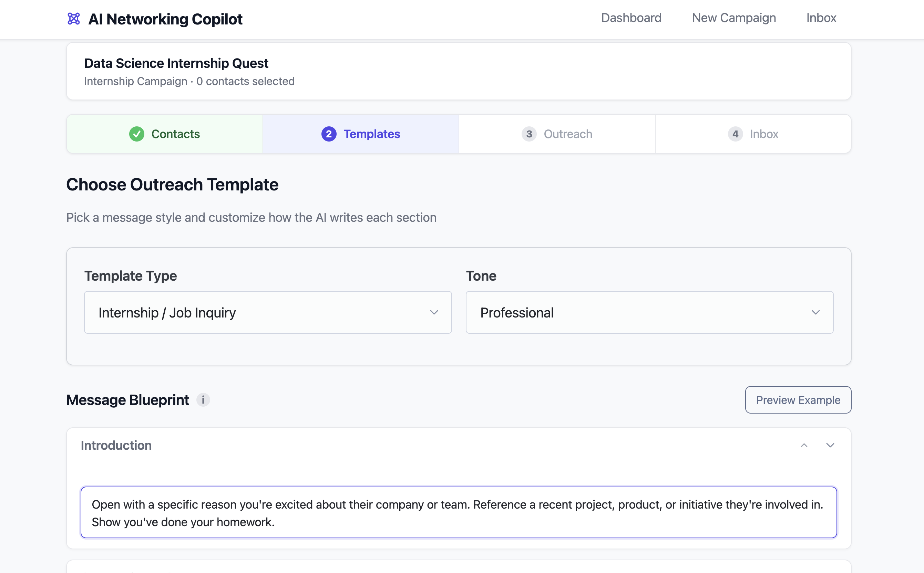Open the Message Blueprint info icon
This screenshot has height=573, width=924.
[203, 400]
